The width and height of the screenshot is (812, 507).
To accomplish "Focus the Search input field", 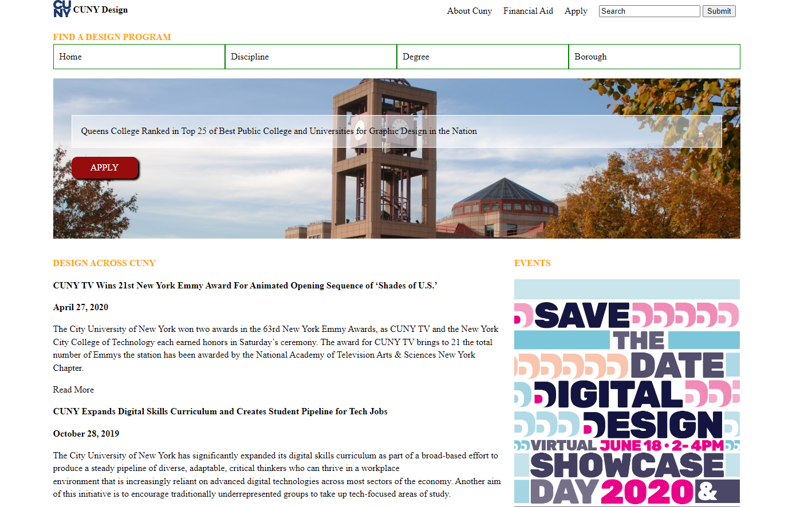I will [x=649, y=11].
